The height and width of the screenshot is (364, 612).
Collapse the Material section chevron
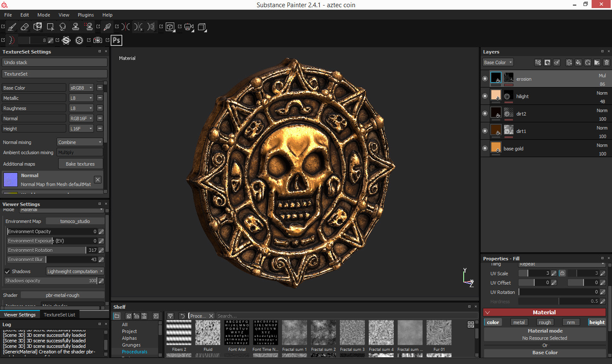(488, 312)
